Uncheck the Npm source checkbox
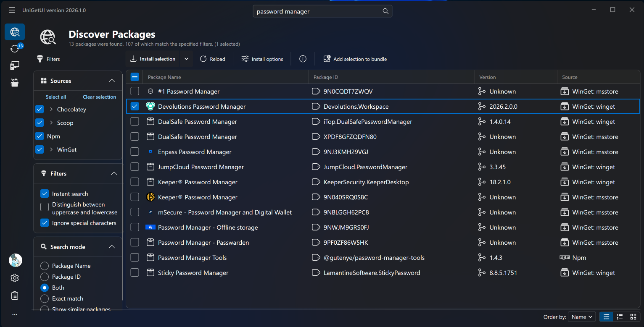 (40, 136)
